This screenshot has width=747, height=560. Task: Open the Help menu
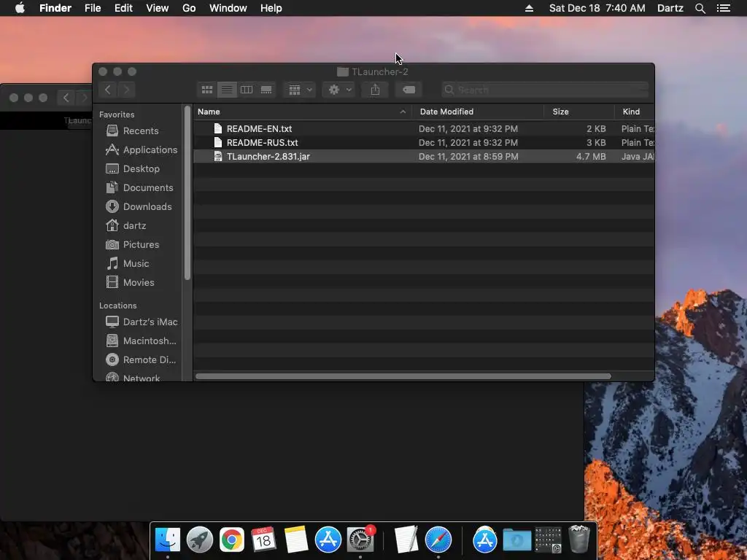click(271, 8)
